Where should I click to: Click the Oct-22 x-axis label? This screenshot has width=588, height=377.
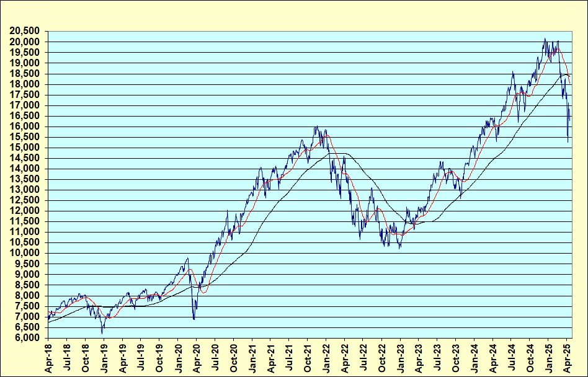[x=382, y=358]
